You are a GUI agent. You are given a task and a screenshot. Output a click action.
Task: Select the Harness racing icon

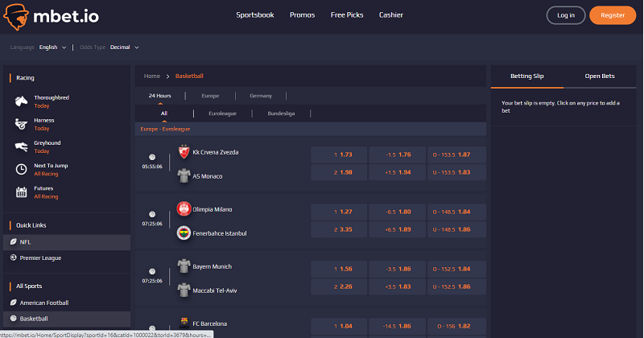click(21, 124)
